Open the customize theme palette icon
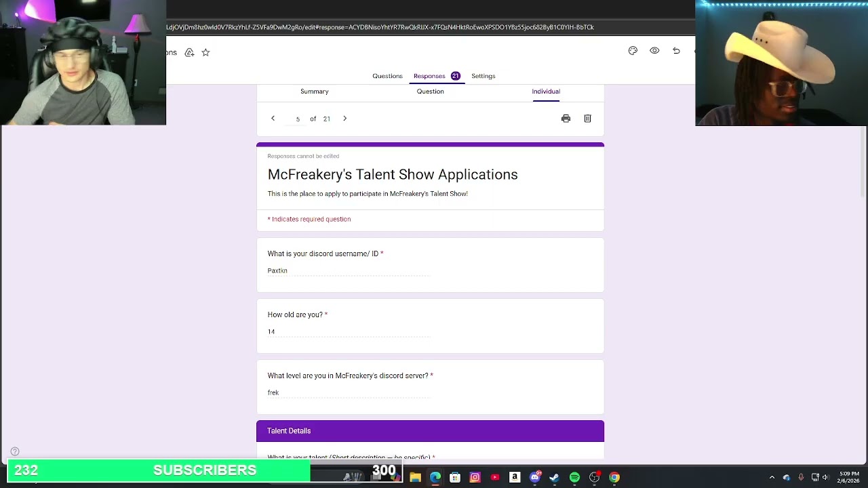The height and width of the screenshot is (488, 868). pos(633,51)
